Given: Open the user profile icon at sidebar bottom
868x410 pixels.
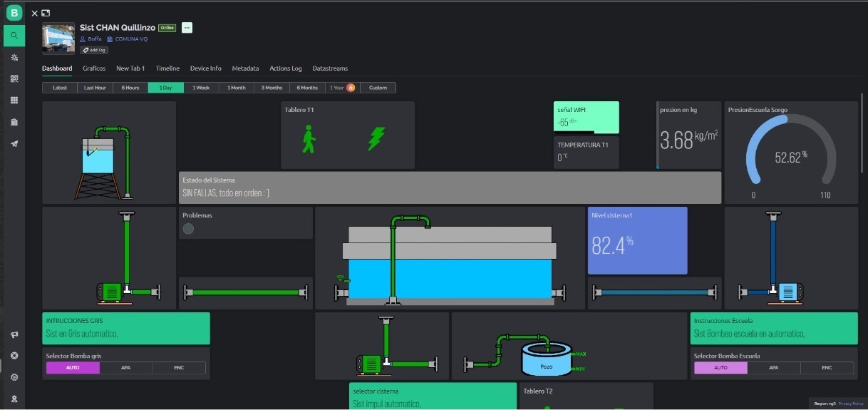Looking at the screenshot, I should click(x=14, y=399).
